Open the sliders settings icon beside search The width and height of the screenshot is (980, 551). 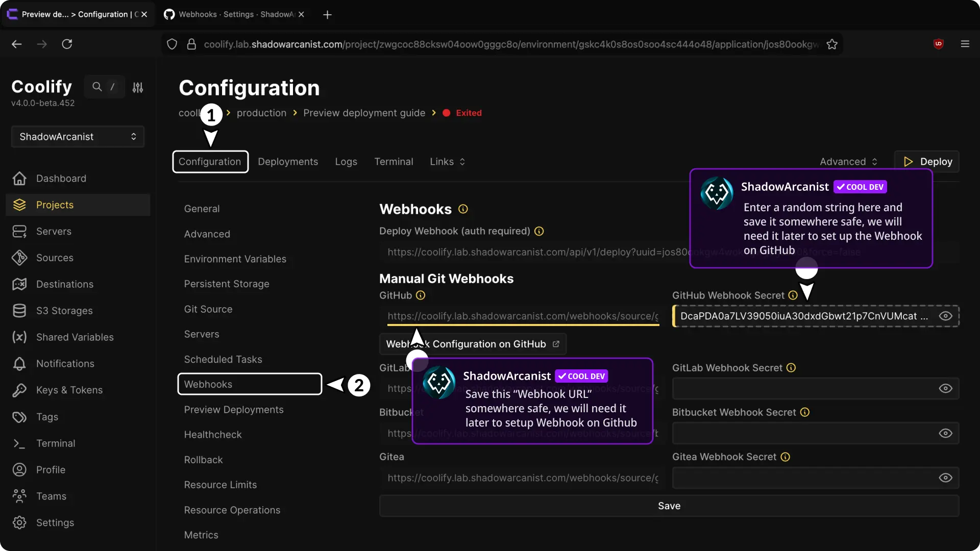click(138, 88)
